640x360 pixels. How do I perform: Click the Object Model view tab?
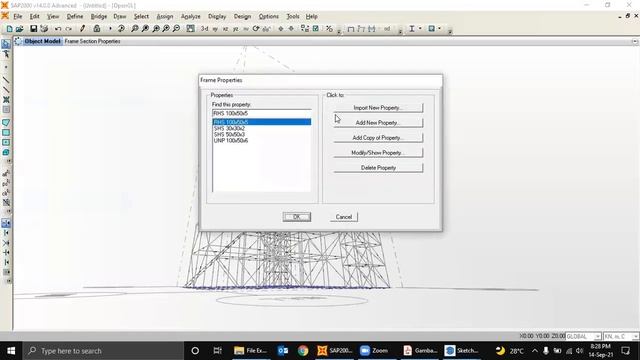(x=42, y=41)
